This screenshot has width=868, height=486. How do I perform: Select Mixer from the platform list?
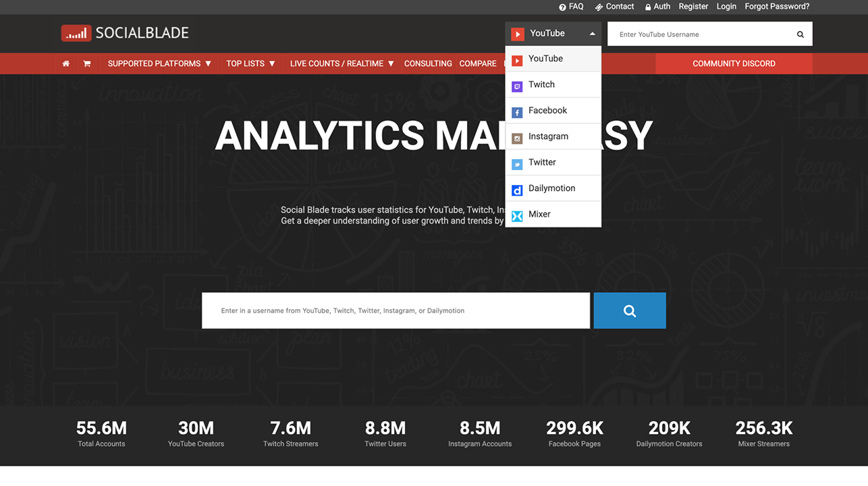tap(553, 214)
